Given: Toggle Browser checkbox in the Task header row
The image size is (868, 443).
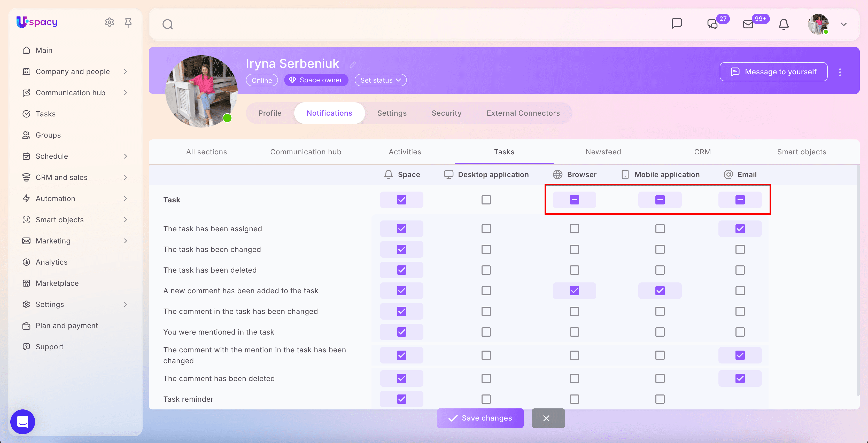Looking at the screenshot, I should (x=575, y=200).
